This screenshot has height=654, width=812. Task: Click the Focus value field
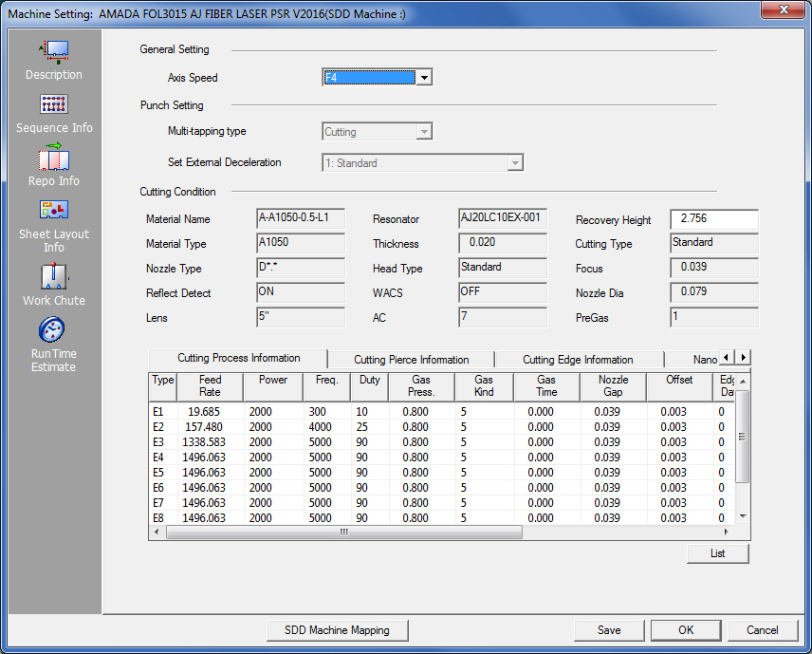coord(714,268)
